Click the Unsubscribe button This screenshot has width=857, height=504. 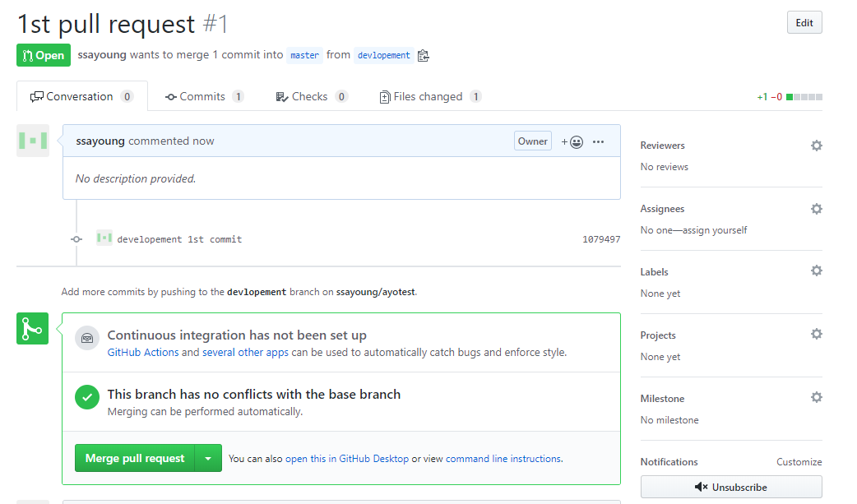pyautogui.click(x=731, y=487)
